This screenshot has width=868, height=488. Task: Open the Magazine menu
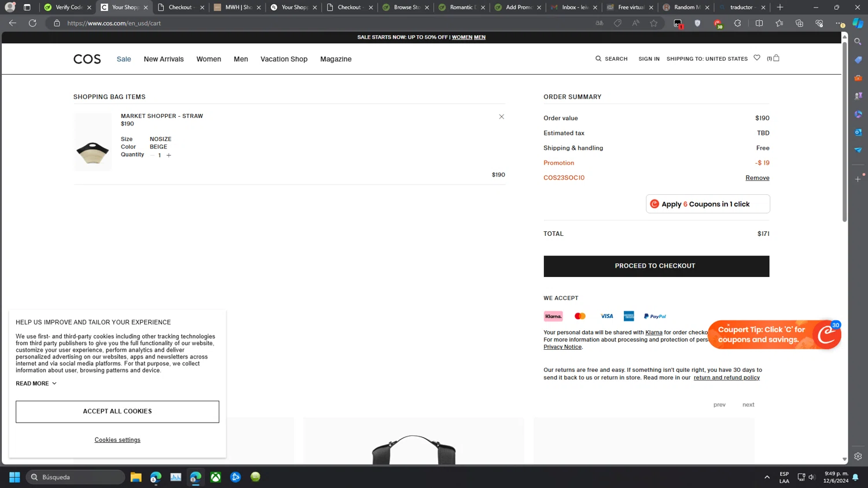(336, 59)
